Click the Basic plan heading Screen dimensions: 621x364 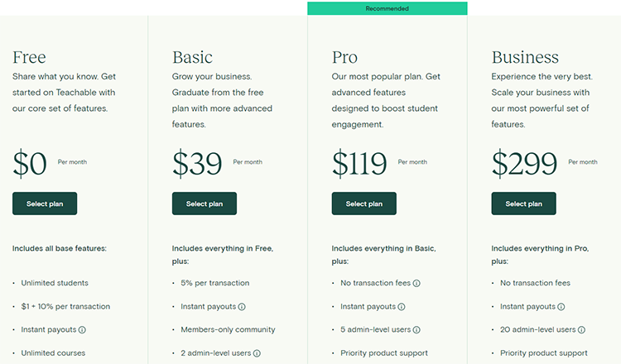coord(192,57)
